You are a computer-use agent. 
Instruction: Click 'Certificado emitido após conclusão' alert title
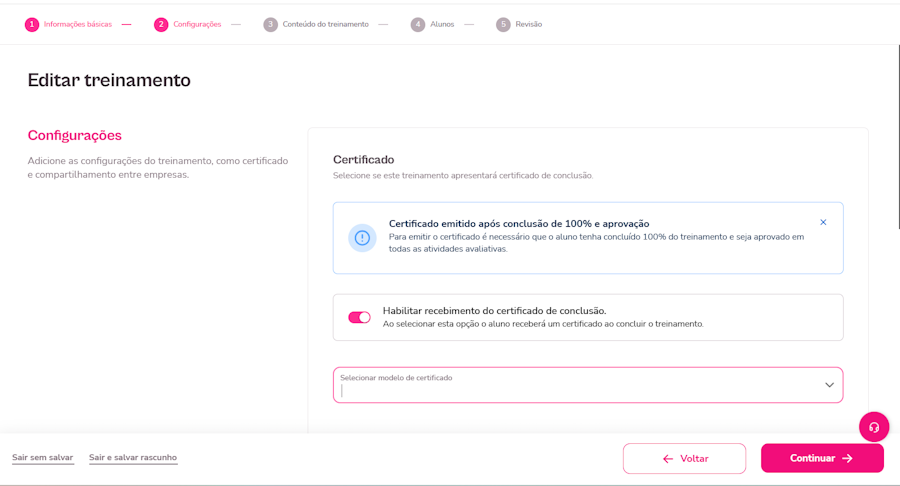519,224
